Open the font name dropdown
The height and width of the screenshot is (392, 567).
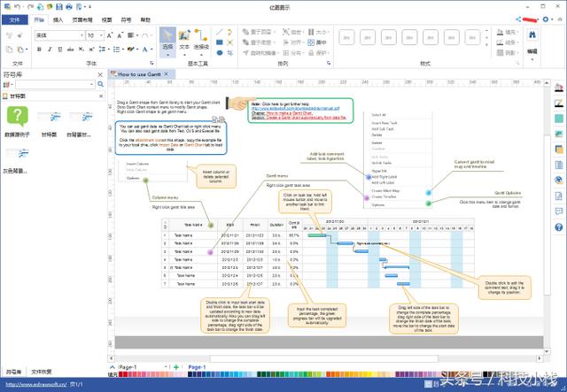pos(81,35)
